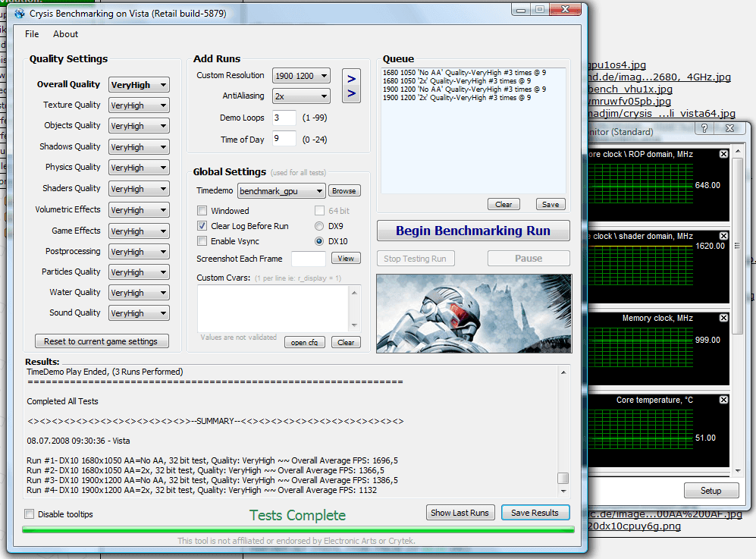The width and height of the screenshot is (756, 559).
Task: Click the scroll down arrow in Results box
Action: point(563,491)
